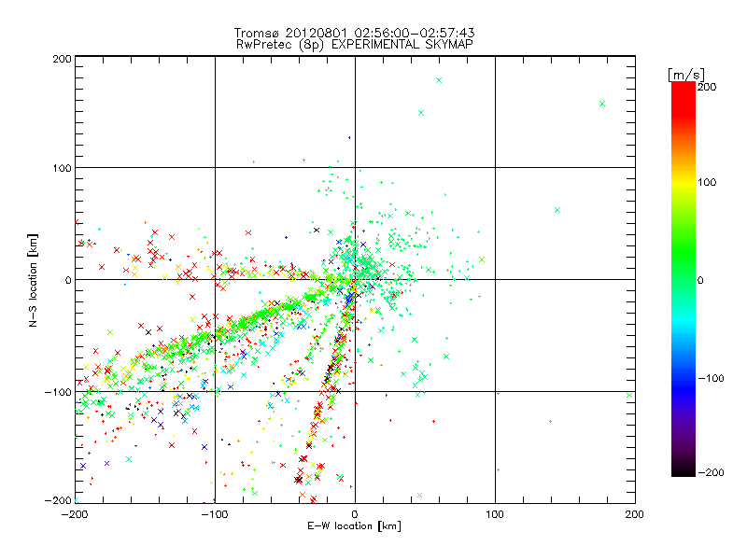
Task: Pick the '0' label beside the colorbar
Action: (700, 280)
